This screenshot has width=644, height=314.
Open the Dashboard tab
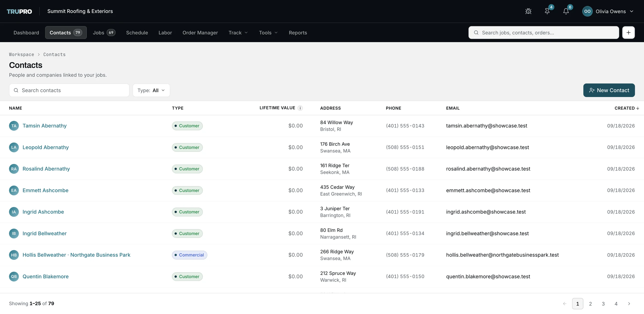pos(26,32)
